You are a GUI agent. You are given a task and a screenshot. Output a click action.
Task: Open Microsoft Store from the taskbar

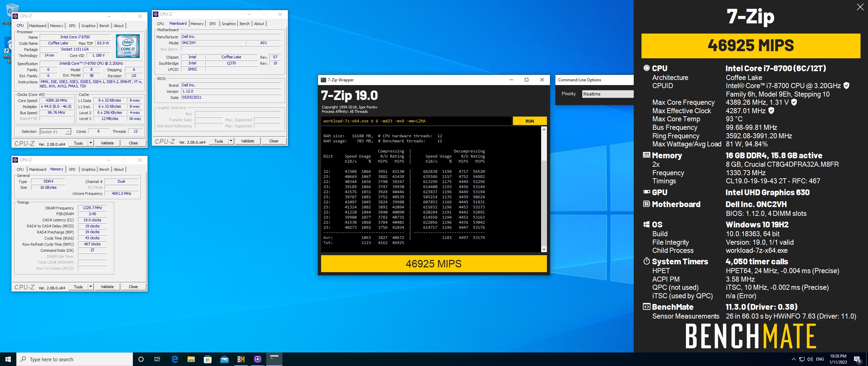click(x=208, y=359)
